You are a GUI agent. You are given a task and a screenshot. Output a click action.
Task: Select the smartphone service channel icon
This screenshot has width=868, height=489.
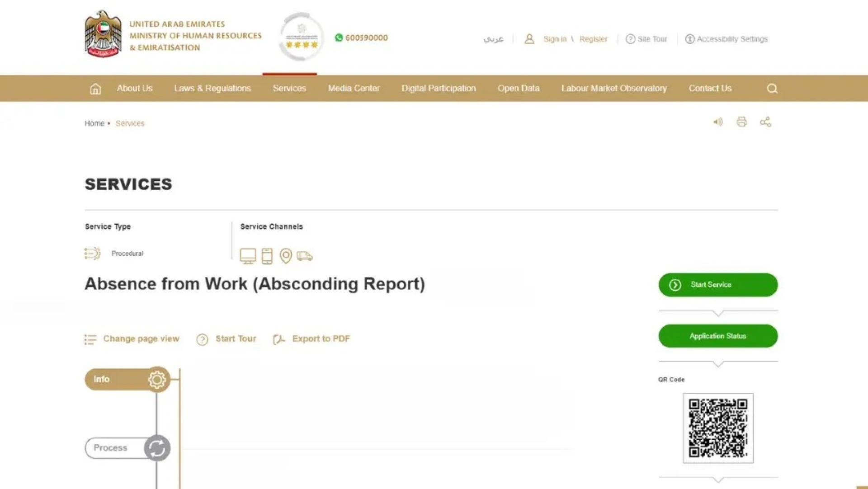pos(268,255)
